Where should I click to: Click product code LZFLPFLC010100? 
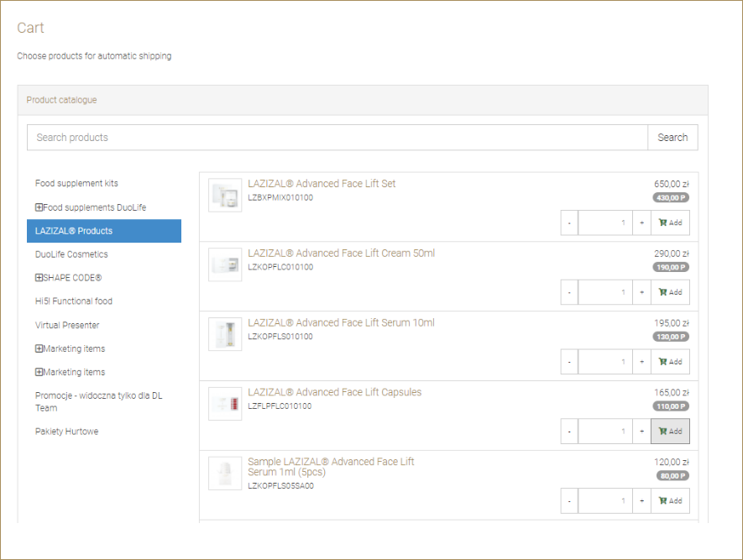280,406
